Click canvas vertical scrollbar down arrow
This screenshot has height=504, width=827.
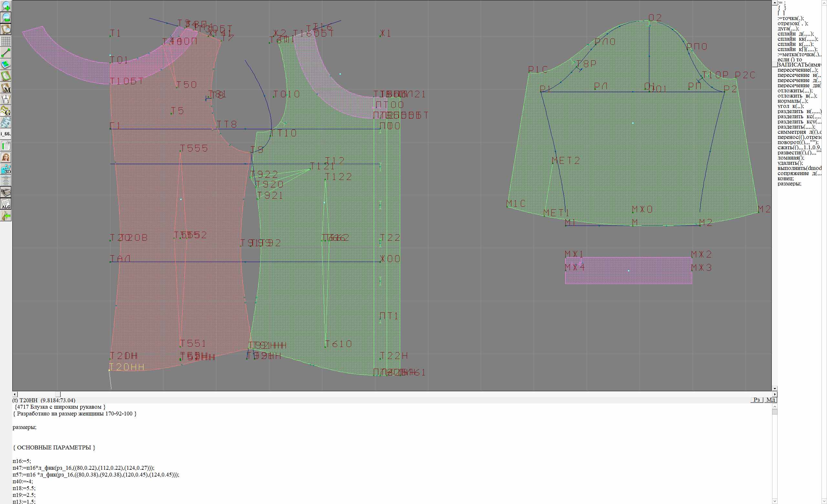click(774, 388)
